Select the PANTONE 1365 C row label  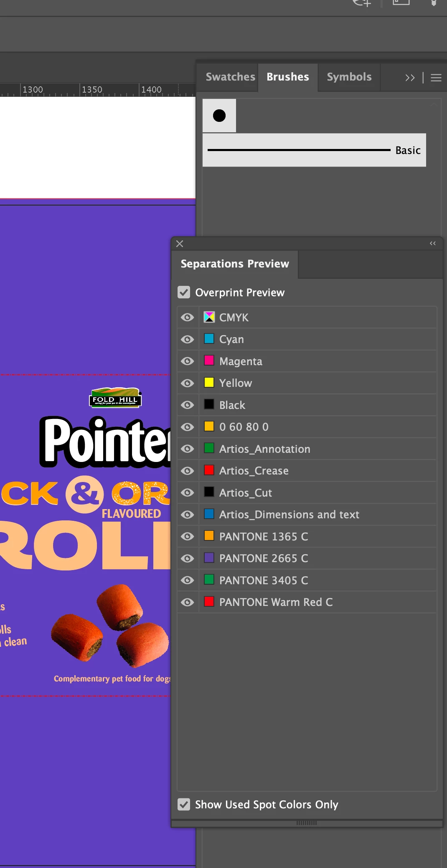[264, 537]
